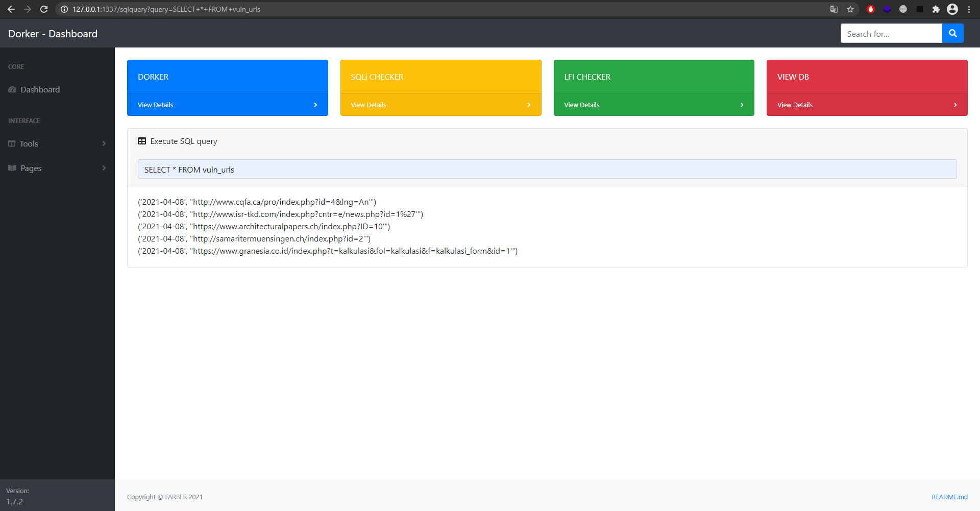This screenshot has width=980, height=511.
Task: Expand the Tools menu chevron
Action: coord(104,144)
